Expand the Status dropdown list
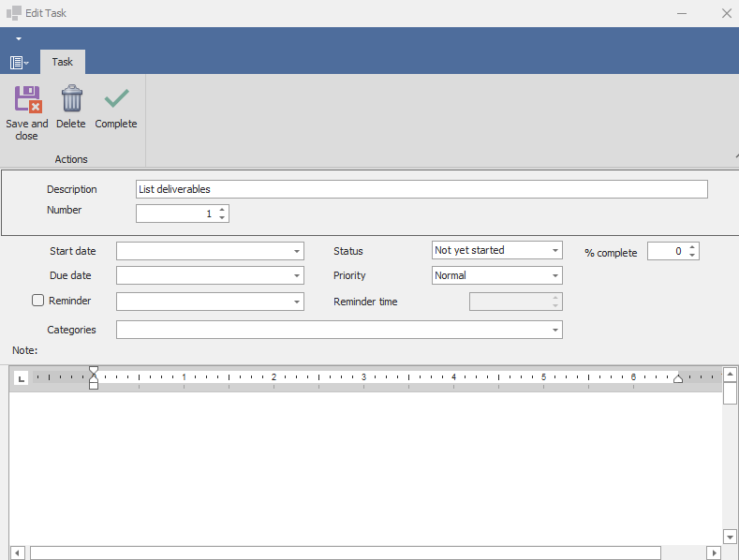Image resolution: width=739 pixels, height=560 pixels. (555, 251)
